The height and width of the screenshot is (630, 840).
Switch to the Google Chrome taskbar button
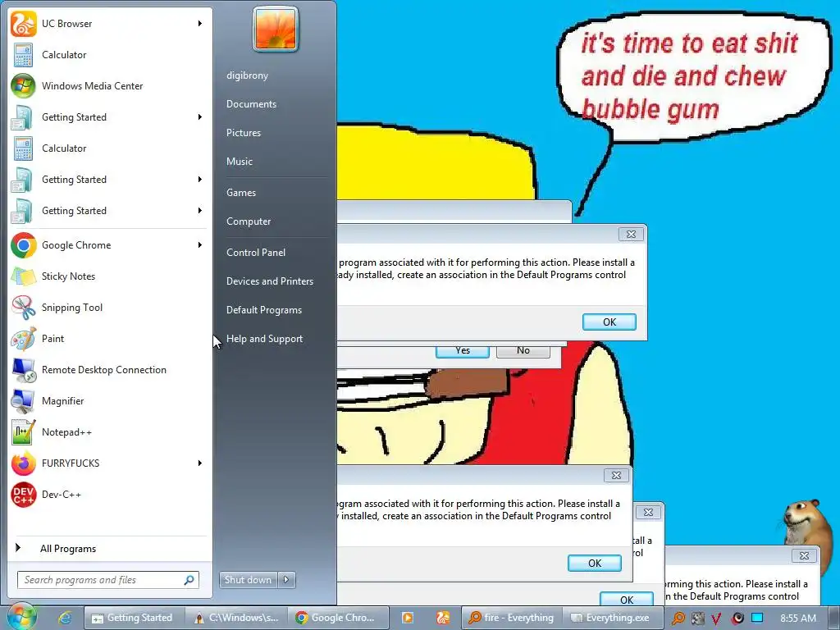[337, 618]
